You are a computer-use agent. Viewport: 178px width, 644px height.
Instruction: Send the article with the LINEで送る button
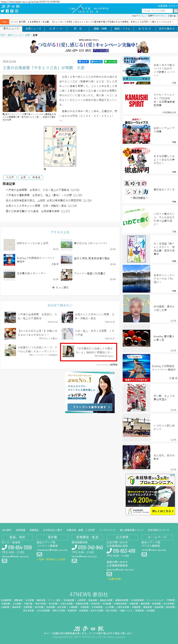[x=110, y=61]
